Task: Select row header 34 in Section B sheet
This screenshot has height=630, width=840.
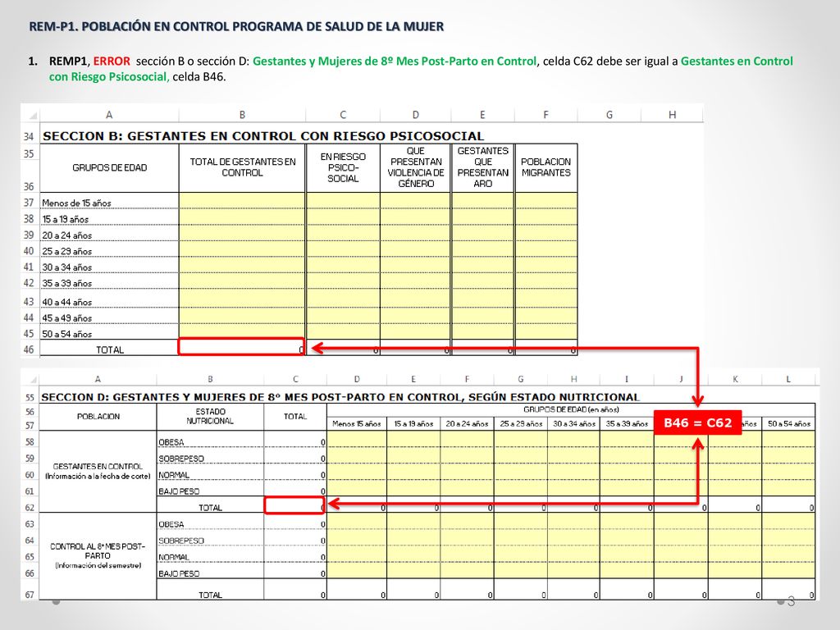Action: pyautogui.click(x=29, y=137)
